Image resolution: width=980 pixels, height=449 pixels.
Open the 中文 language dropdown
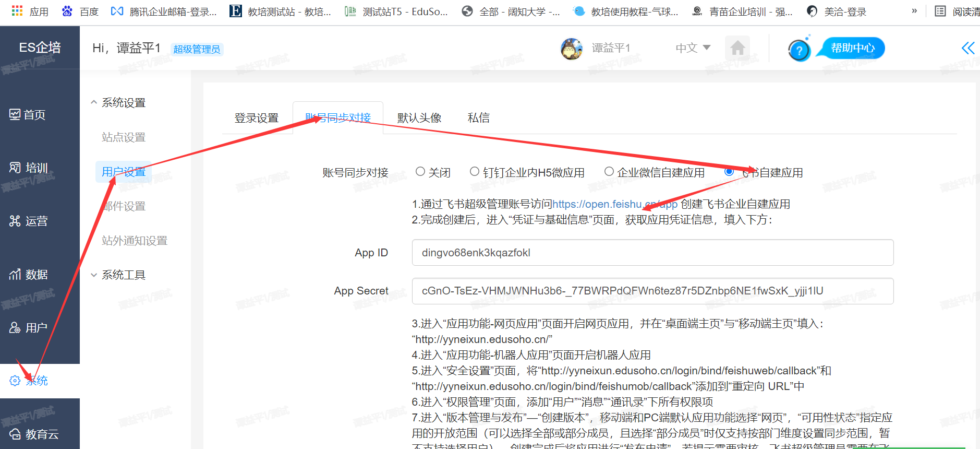tap(693, 48)
